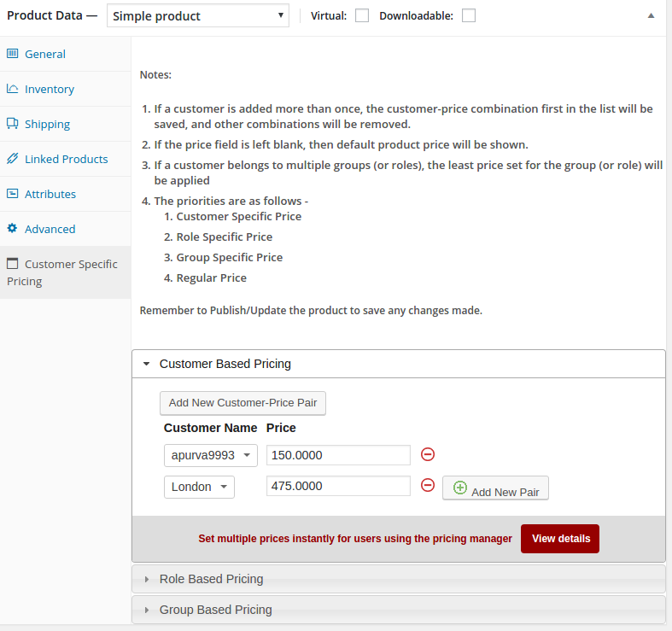Collapse the Customer Based Pricing section
This screenshot has width=672, height=631.
point(399,364)
